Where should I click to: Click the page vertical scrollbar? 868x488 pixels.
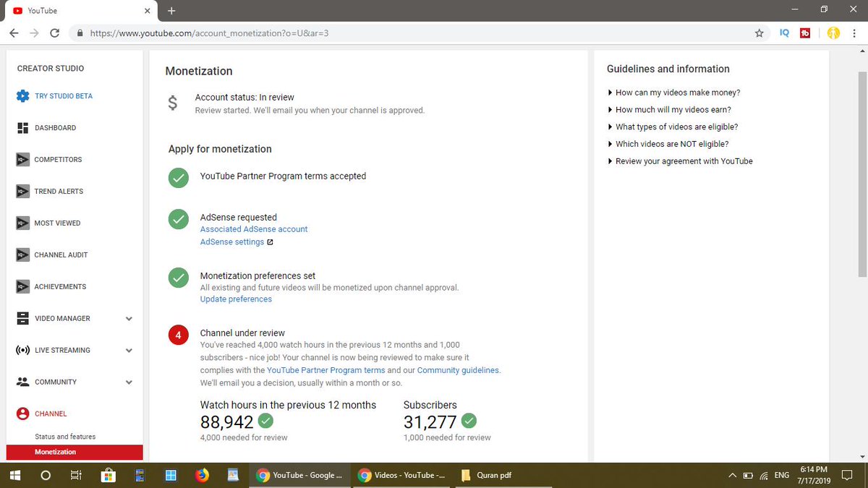click(x=861, y=174)
